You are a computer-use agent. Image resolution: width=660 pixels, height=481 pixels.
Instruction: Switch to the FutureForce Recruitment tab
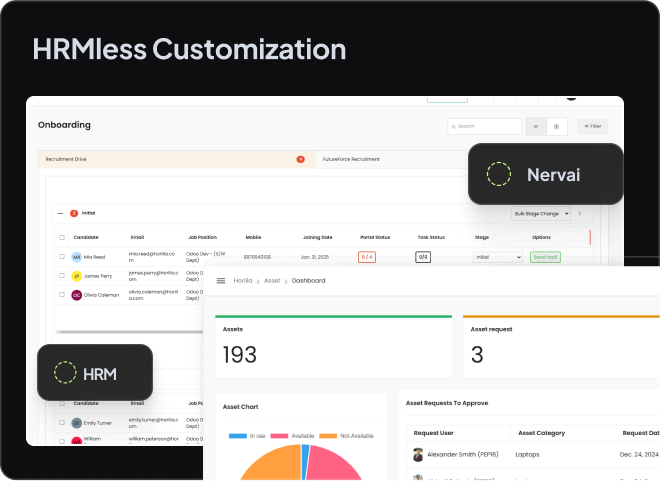pyautogui.click(x=352, y=159)
